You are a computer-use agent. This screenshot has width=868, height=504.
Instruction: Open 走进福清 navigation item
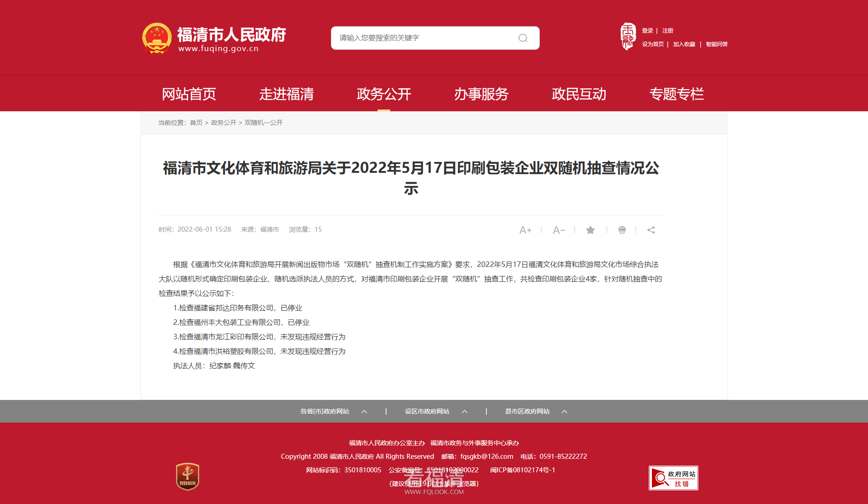(x=286, y=94)
